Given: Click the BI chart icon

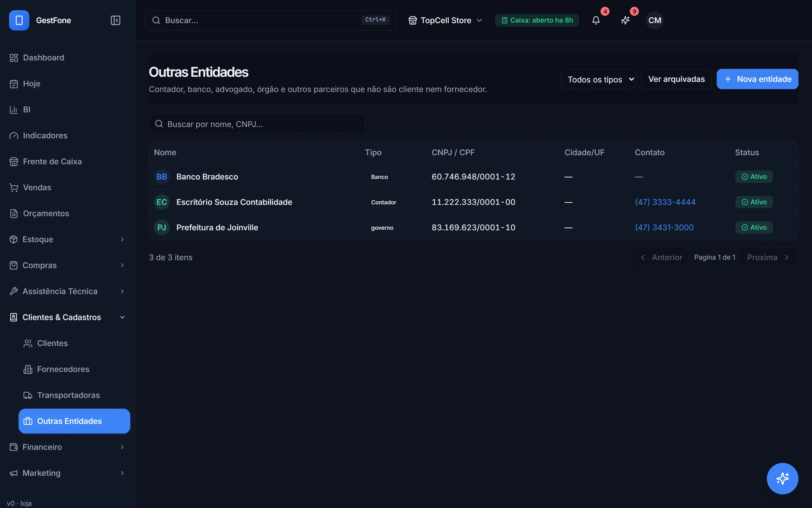Looking at the screenshot, I should point(14,110).
